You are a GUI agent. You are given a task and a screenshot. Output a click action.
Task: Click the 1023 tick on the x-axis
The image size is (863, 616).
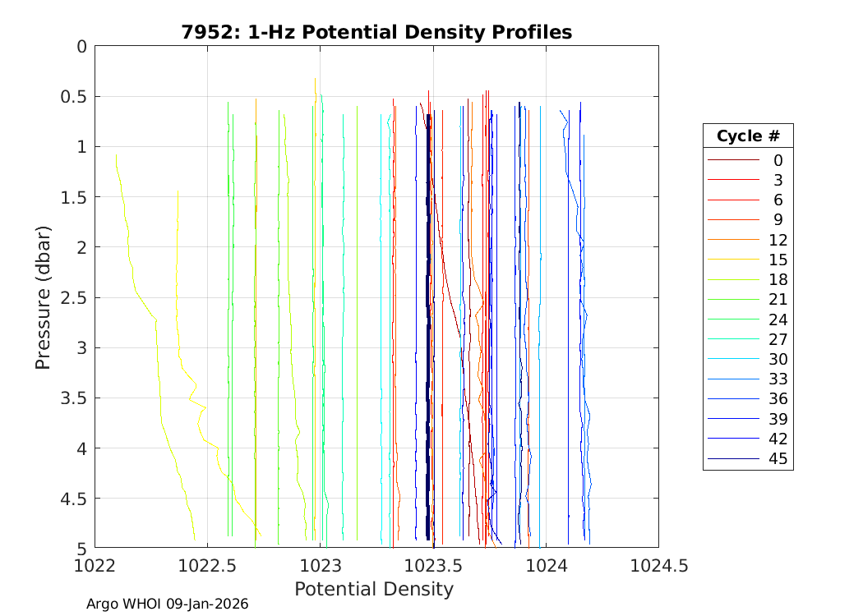pyautogui.click(x=321, y=565)
